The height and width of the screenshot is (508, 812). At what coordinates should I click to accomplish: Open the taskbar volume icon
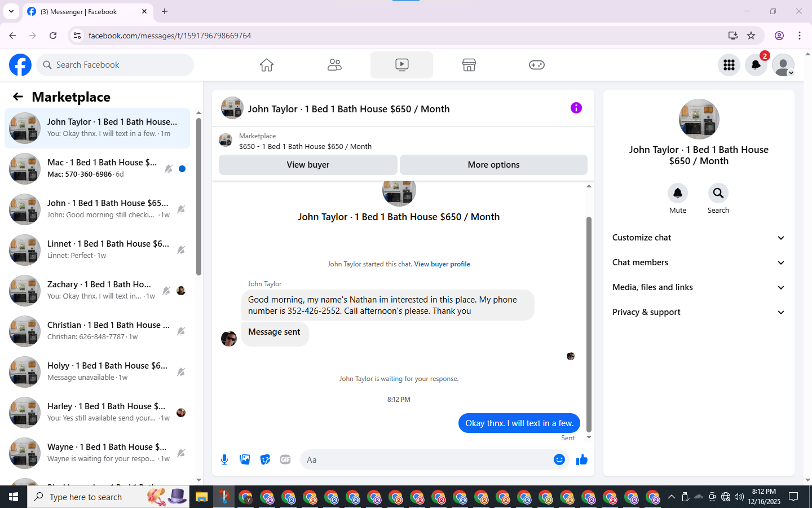pos(739,497)
